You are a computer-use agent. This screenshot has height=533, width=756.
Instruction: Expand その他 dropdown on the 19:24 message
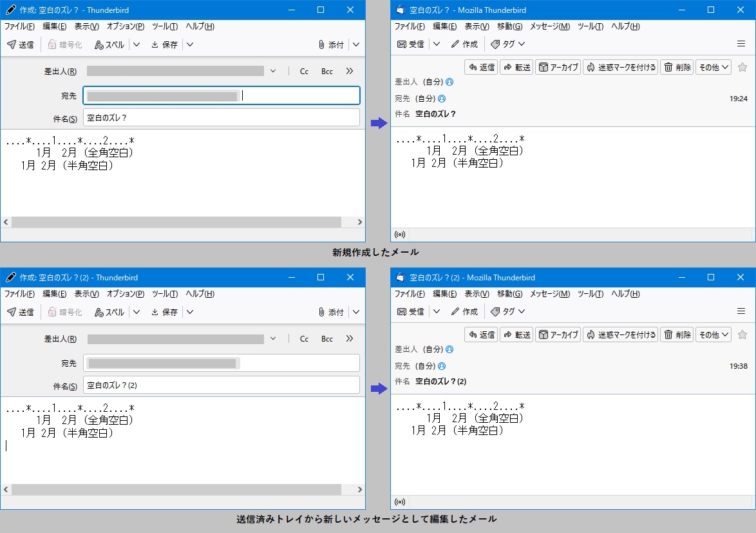[x=713, y=67]
